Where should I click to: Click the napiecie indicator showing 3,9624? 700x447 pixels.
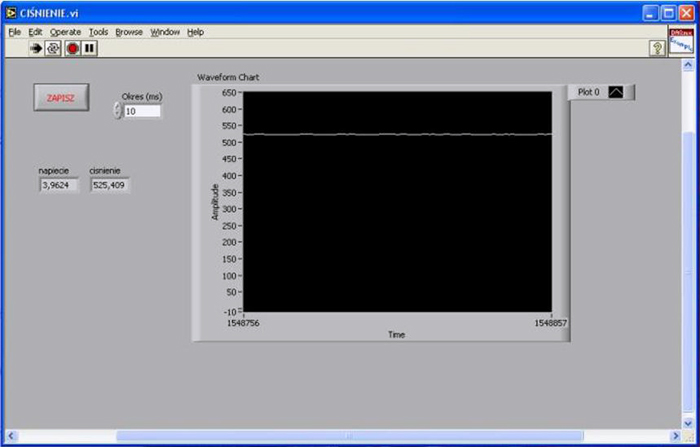(x=59, y=185)
